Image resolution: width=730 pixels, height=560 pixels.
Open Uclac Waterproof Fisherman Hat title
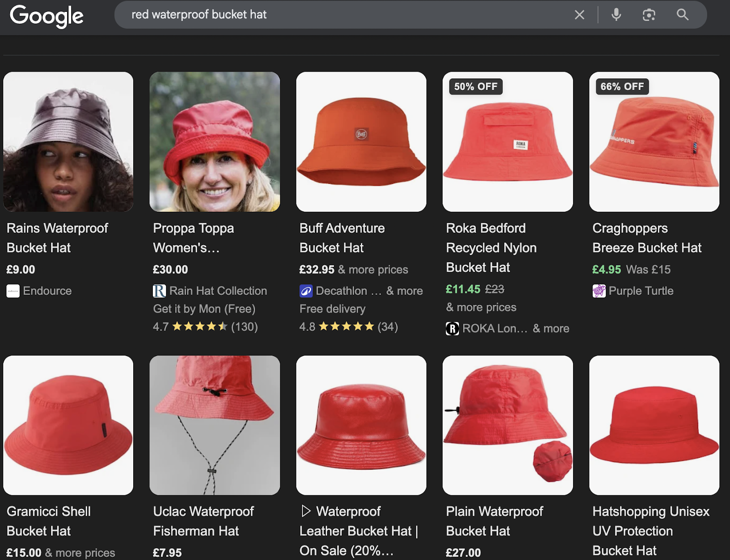tap(203, 521)
